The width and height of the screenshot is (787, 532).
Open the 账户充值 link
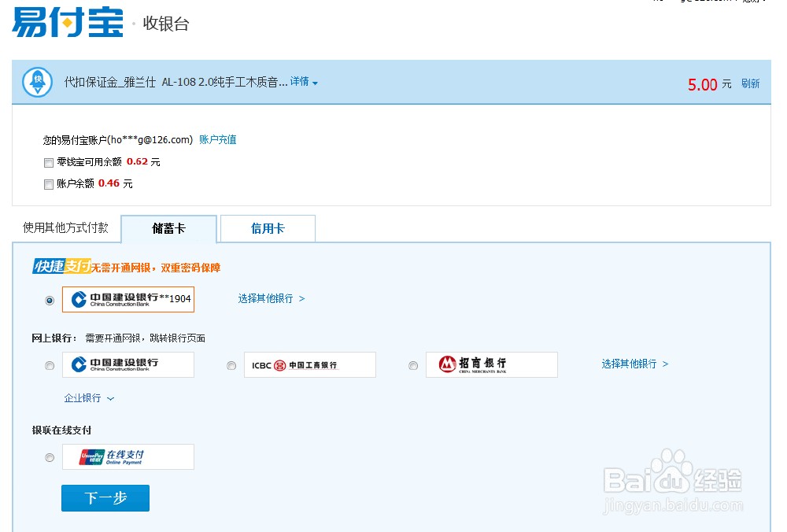tap(218, 139)
